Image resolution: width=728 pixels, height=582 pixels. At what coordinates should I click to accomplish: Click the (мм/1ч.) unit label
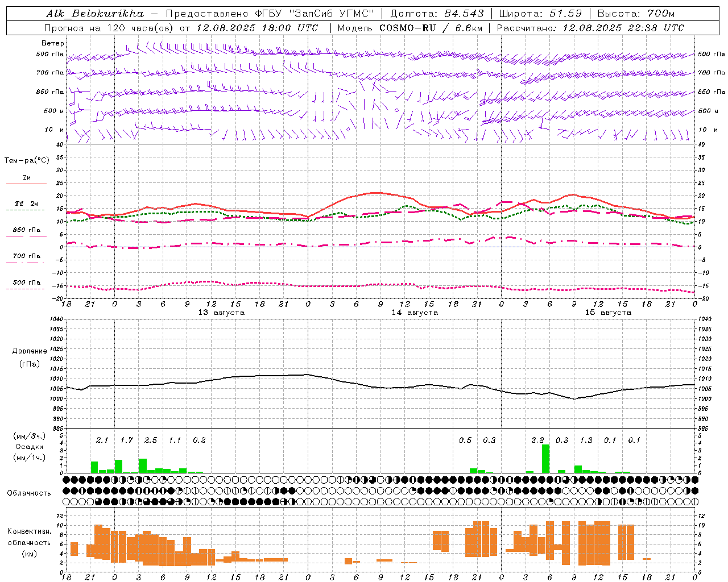30,458
